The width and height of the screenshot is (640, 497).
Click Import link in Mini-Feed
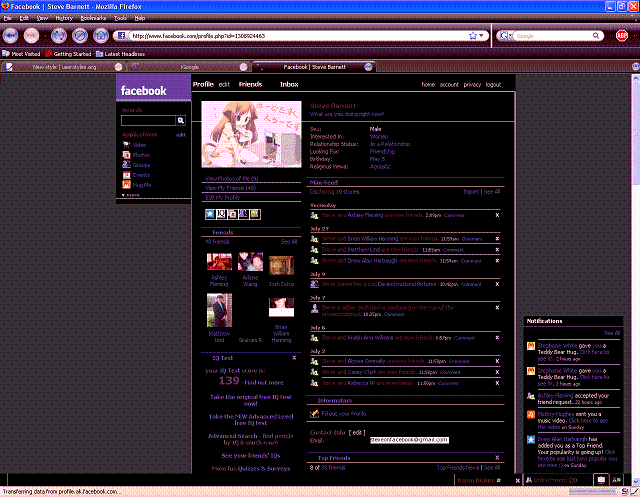click(x=471, y=192)
